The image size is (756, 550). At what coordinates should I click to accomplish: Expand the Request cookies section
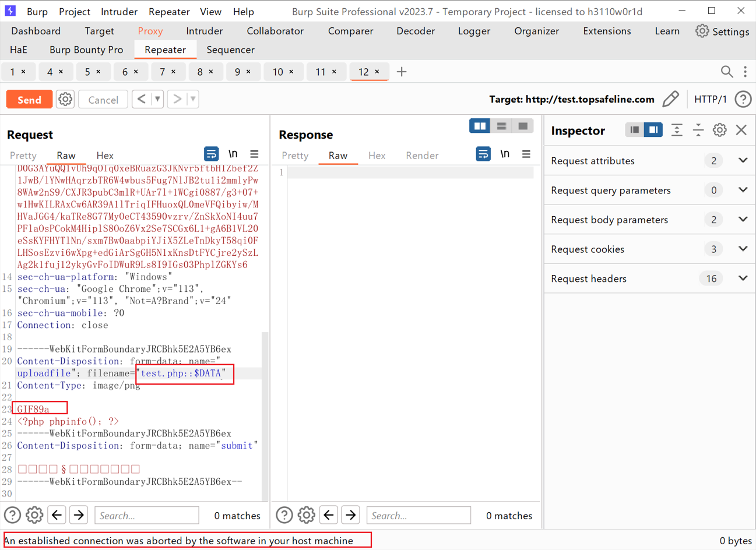[743, 249]
